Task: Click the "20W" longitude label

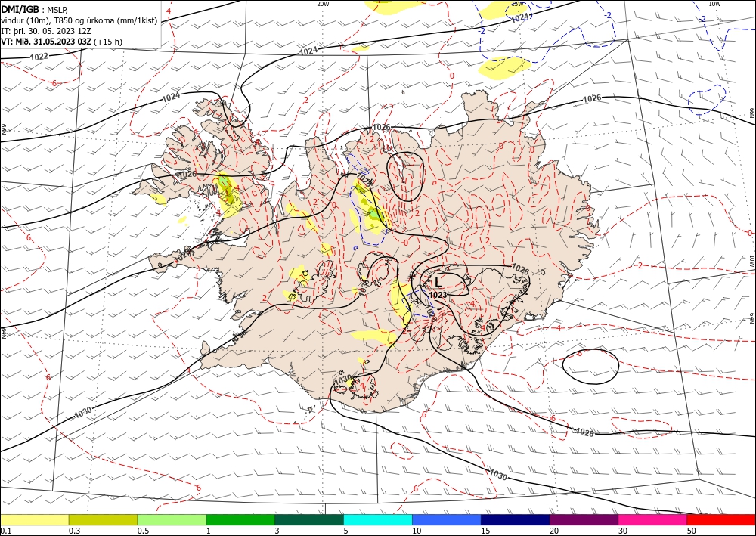Action: (323, 4)
